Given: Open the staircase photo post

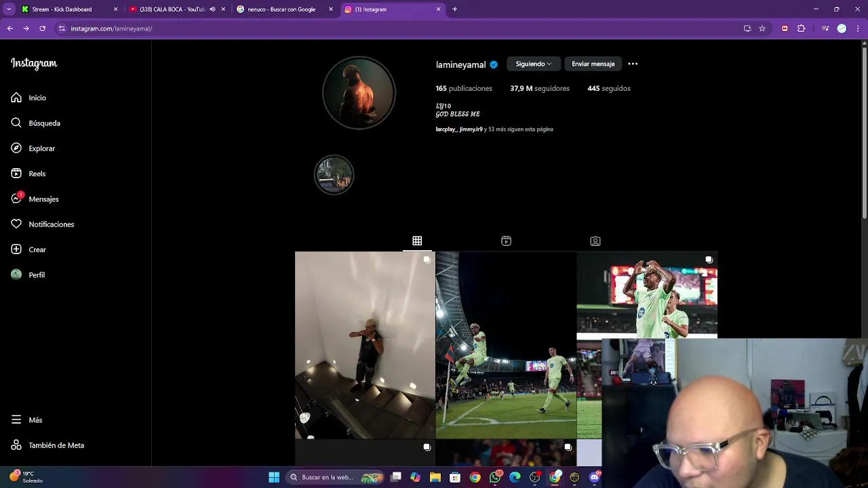Looking at the screenshot, I should pos(365,345).
